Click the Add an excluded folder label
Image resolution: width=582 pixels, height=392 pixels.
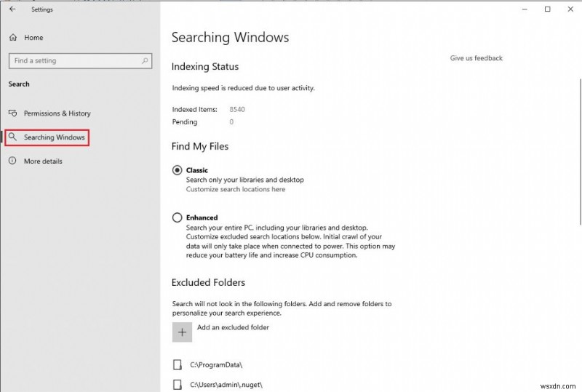click(233, 327)
